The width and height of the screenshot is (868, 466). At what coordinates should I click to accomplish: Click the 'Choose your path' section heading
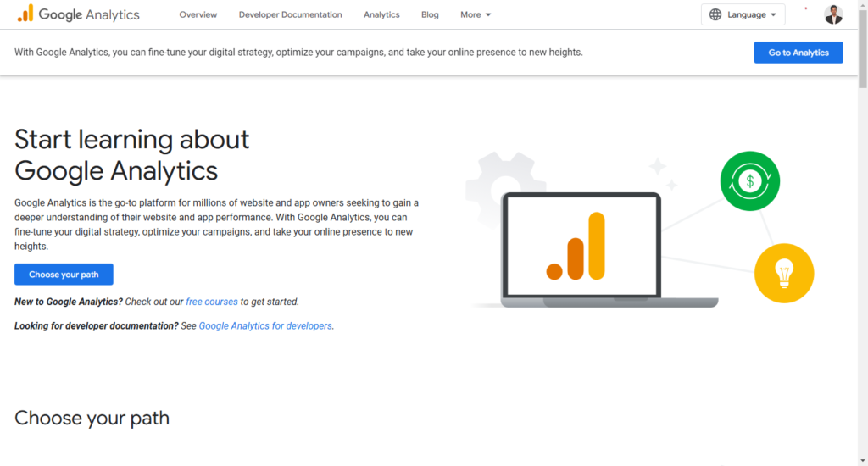pyautogui.click(x=92, y=418)
